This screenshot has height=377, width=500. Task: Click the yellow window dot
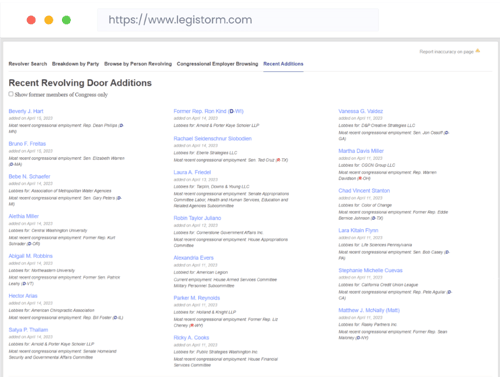[x=49, y=20]
